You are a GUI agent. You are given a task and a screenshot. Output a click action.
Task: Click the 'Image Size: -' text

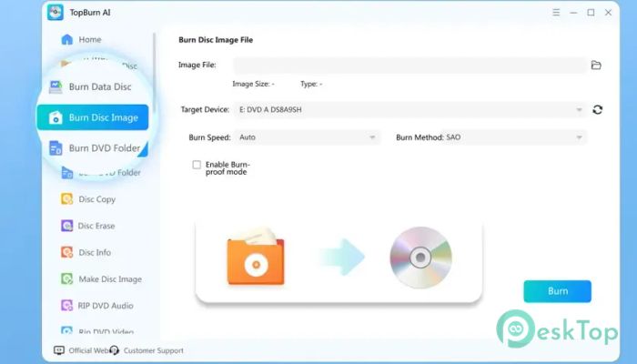254,84
